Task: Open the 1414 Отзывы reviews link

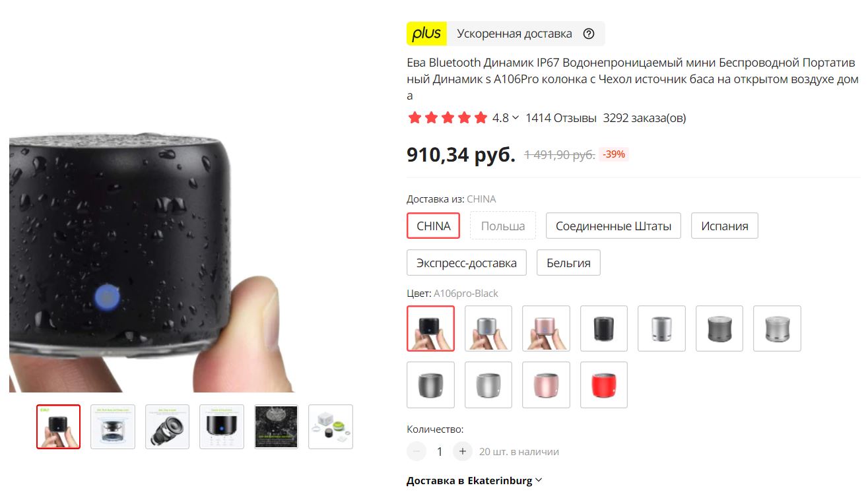Action: pyautogui.click(x=561, y=118)
